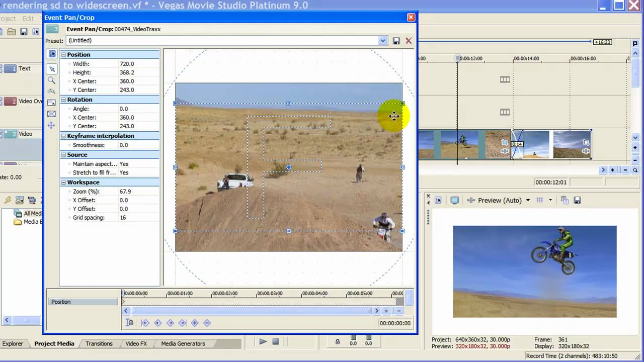This screenshot has height=362, width=644.
Task: Toggle Sync Cursor lock in keyframe controller
Action: [x=130, y=323]
